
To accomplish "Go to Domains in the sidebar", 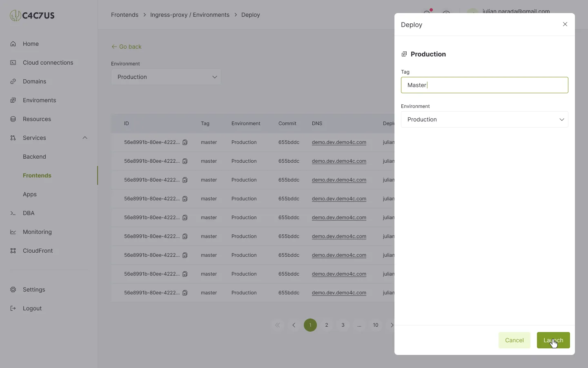I will pos(34,81).
